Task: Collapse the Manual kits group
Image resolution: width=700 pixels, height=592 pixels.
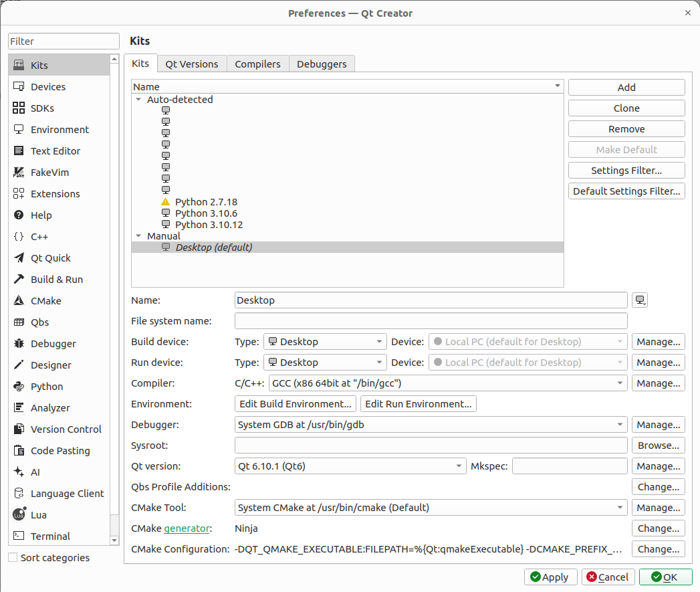Action: [x=138, y=236]
